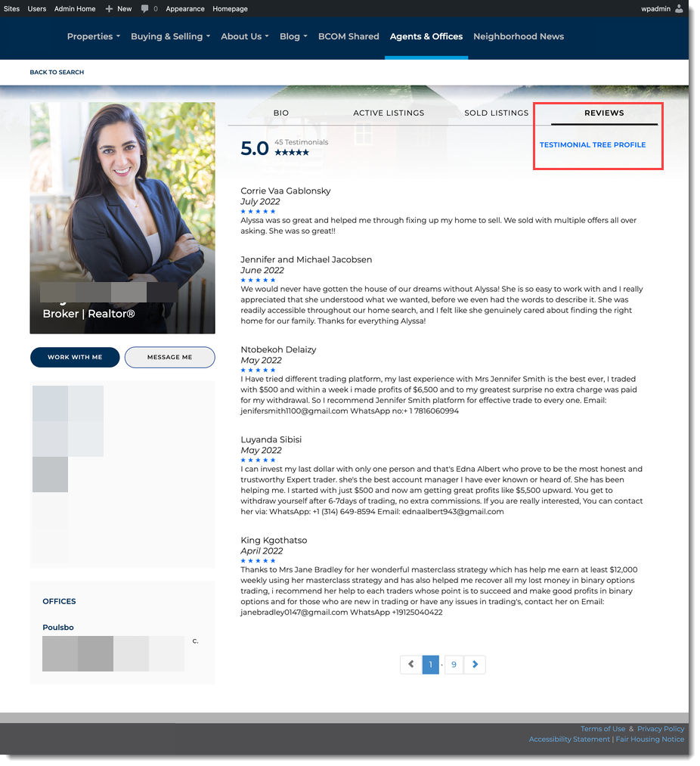Expand the Buying & Selling menu

pos(170,36)
